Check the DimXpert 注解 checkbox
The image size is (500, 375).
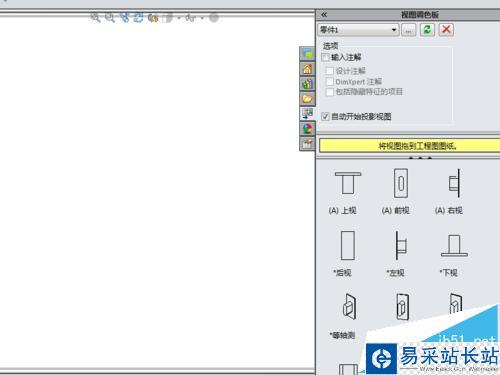point(330,81)
